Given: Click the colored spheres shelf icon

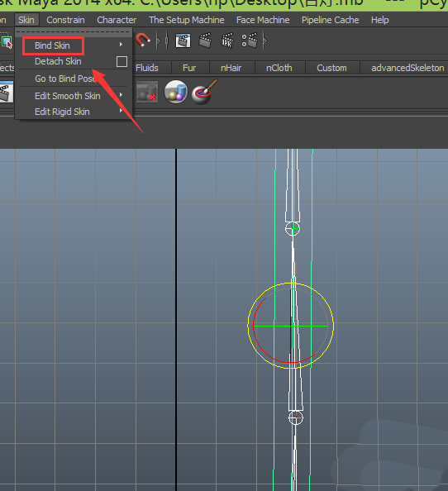Looking at the screenshot, I should pyautogui.click(x=176, y=92).
